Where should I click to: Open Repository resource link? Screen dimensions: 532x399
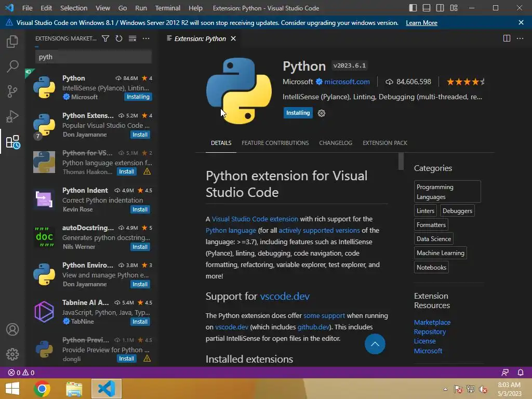point(430,332)
